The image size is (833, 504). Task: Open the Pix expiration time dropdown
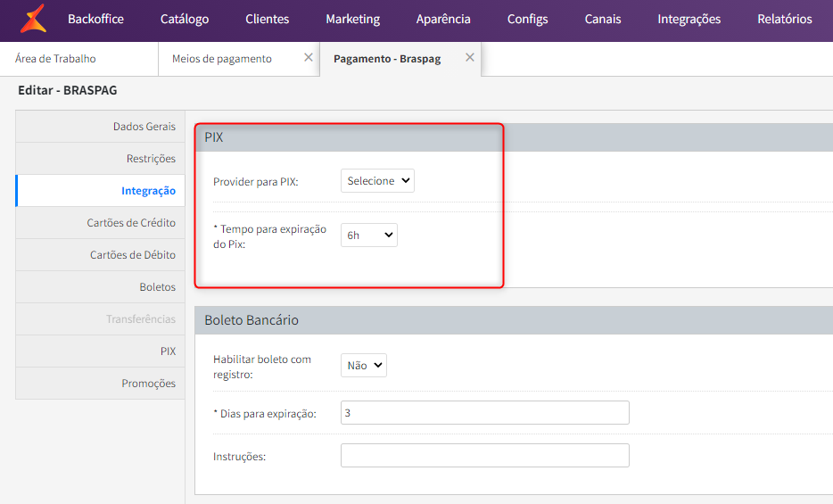[x=368, y=235]
